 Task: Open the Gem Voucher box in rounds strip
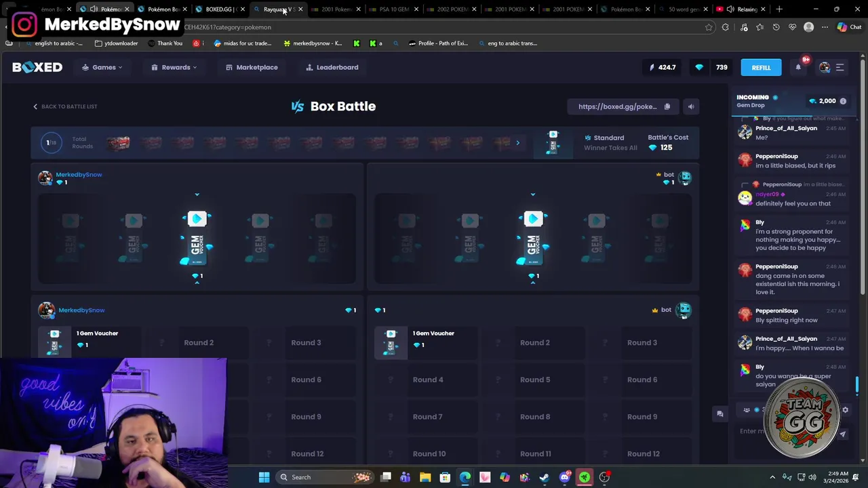[x=553, y=143]
